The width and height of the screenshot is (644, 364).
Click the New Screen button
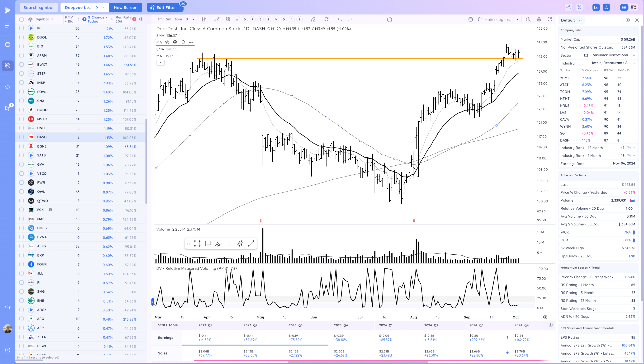pos(126,8)
